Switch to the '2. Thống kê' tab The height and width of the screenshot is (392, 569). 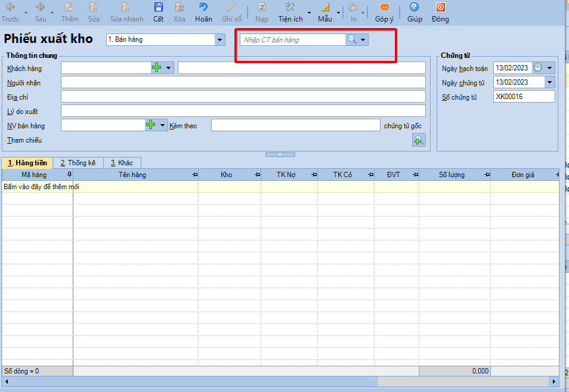pyautogui.click(x=78, y=163)
